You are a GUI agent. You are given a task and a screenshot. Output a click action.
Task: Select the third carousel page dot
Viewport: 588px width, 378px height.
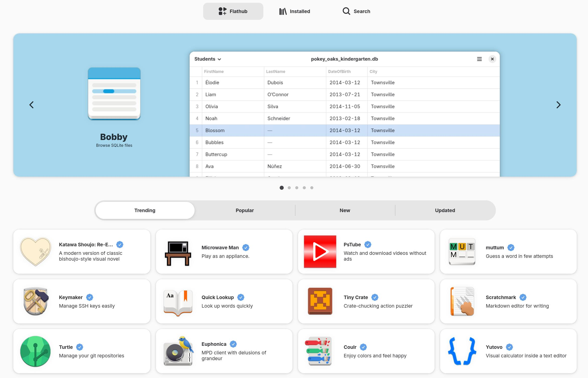[297, 188]
